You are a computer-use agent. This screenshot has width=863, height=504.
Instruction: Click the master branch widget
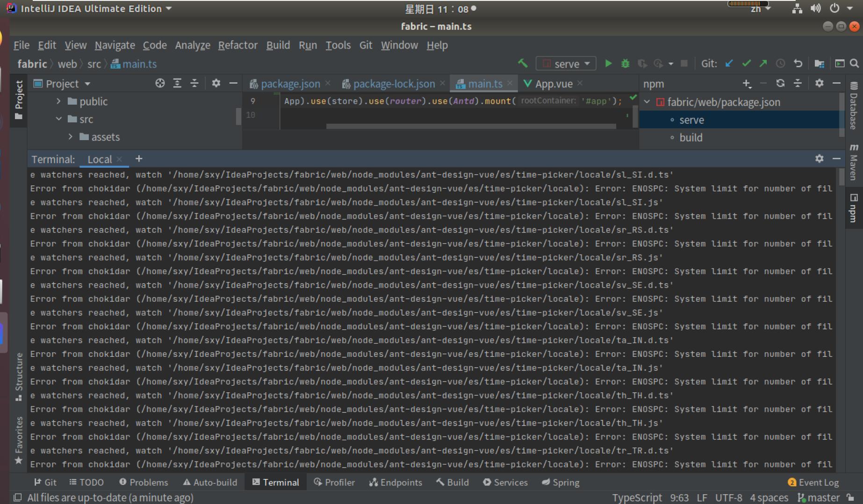click(x=819, y=498)
